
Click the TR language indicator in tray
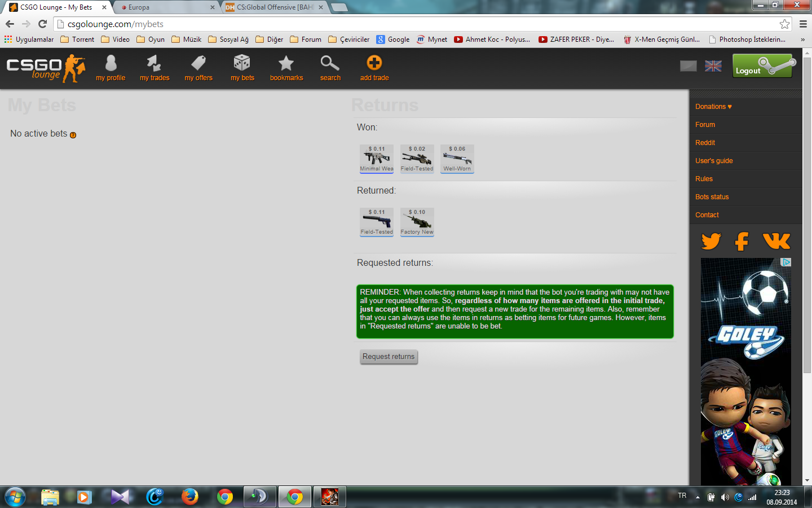[682, 496]
